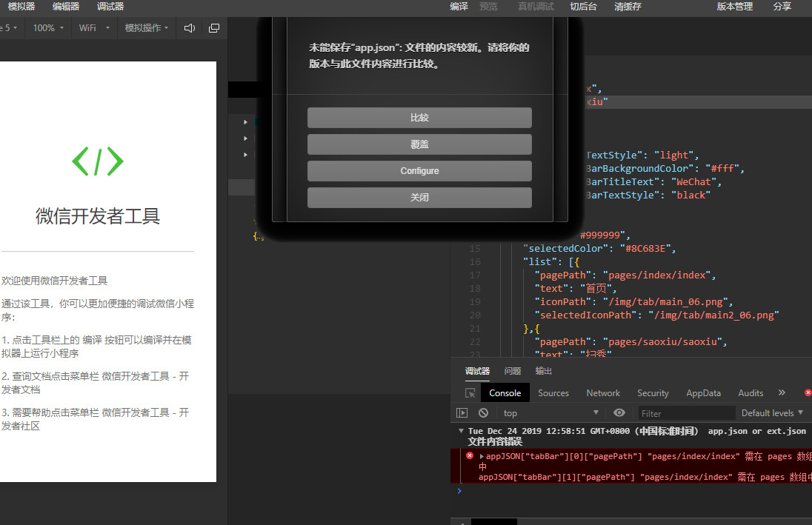Click 编译 in the top toolbar
The width and height of the screenshot is (812, 525).
pyautogui.click(x=459, y=6)
